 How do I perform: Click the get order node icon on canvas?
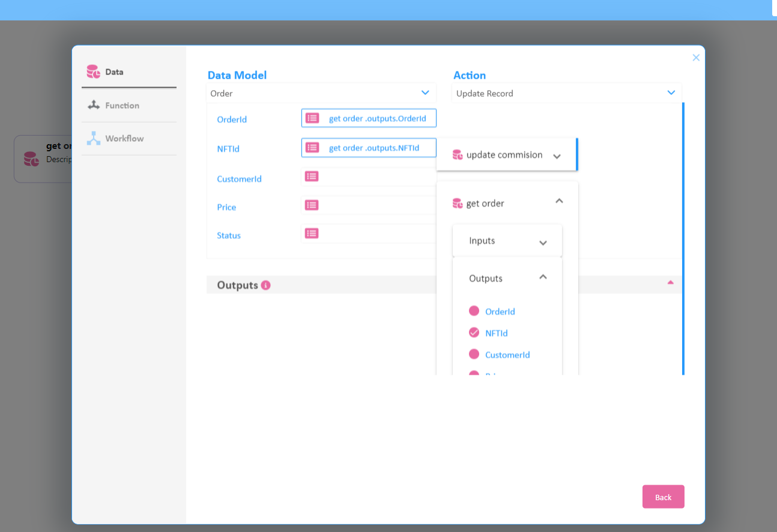pyautogui.click(x=31, y=159)
